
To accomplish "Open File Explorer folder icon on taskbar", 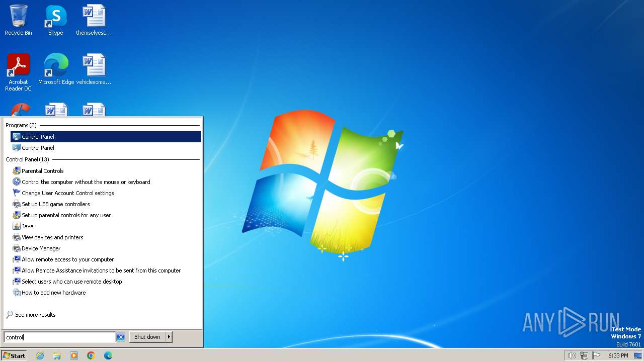I will click(57, 355).
